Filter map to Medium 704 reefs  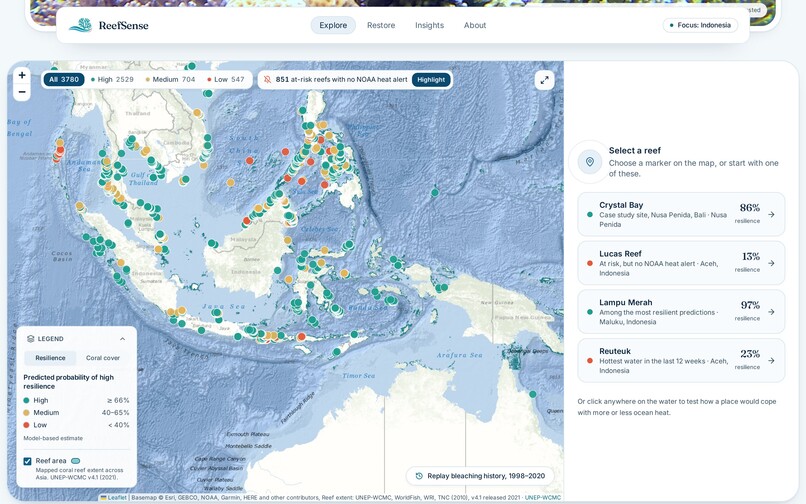pos(170,80)
